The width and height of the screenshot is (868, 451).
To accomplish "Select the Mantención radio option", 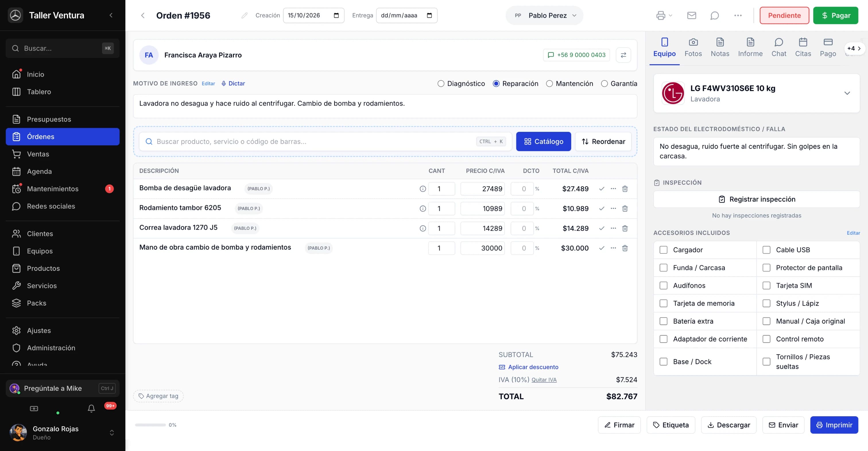I will 549,84.
